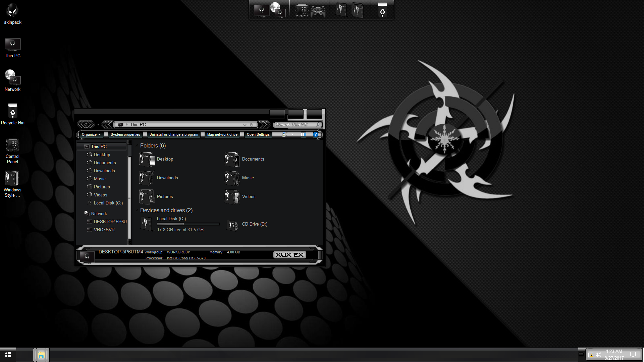Open File Explorer from the taskbar

coord(41,355)
